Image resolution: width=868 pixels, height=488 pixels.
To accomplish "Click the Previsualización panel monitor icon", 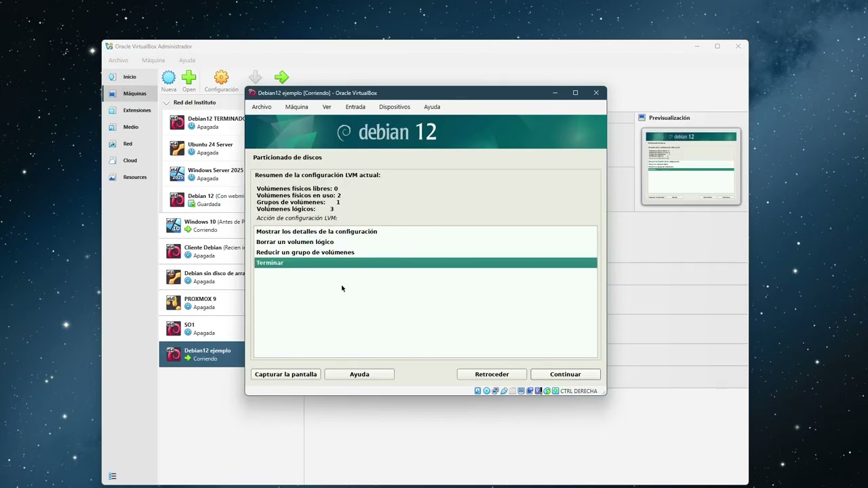I will (x=642, y=118).
